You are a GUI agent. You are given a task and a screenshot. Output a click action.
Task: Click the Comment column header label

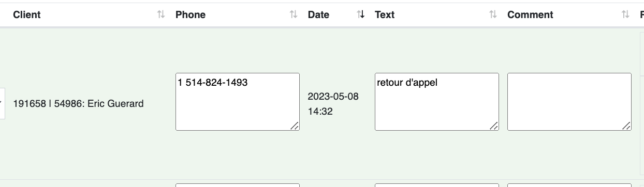530,15
